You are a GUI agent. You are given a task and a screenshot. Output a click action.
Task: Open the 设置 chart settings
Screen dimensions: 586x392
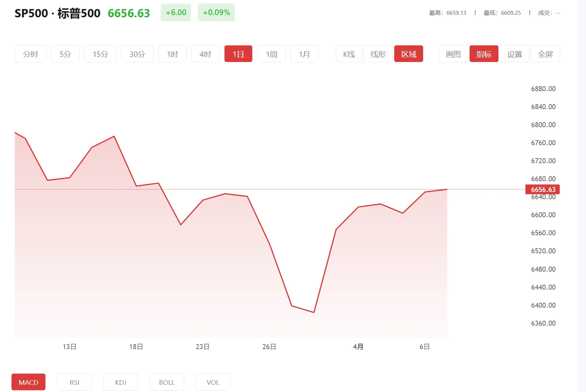tap(514, 53)
